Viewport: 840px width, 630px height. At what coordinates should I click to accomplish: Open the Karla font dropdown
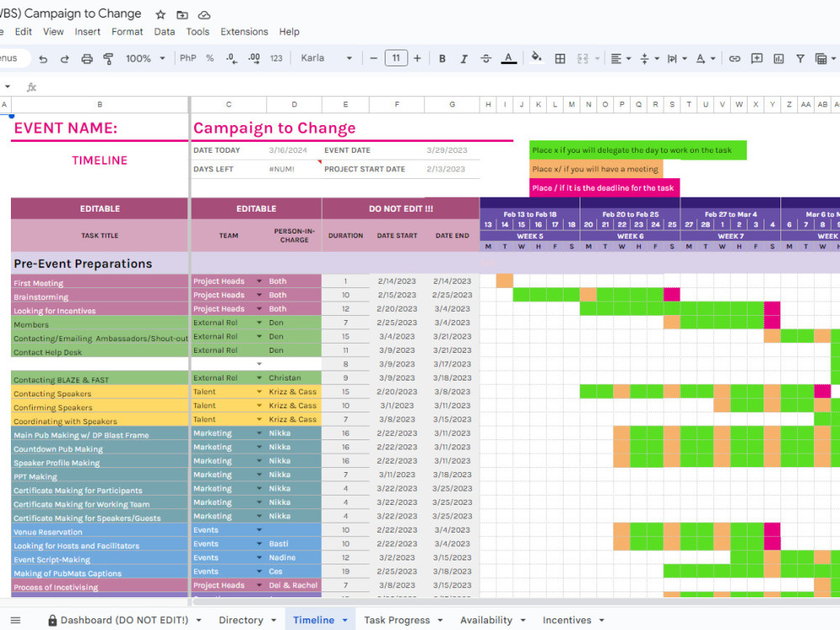(326, 58)
